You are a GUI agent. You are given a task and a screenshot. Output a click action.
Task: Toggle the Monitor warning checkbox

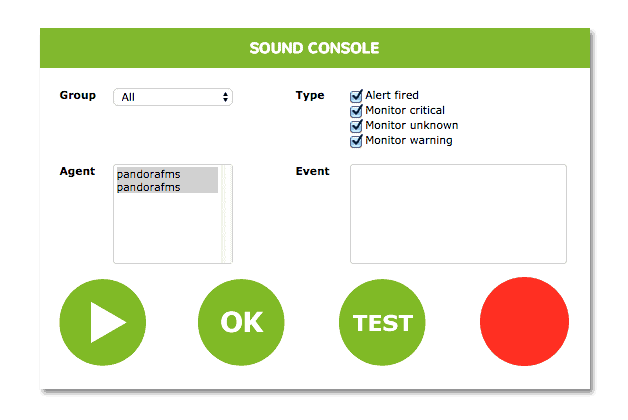[x=356, y=141]
